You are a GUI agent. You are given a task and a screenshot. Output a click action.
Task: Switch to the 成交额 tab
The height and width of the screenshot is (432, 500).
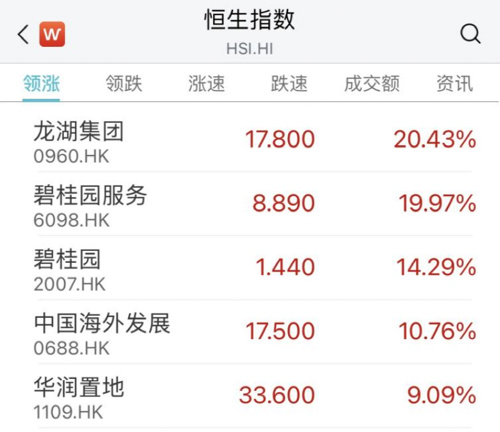[x=372, y=83]
